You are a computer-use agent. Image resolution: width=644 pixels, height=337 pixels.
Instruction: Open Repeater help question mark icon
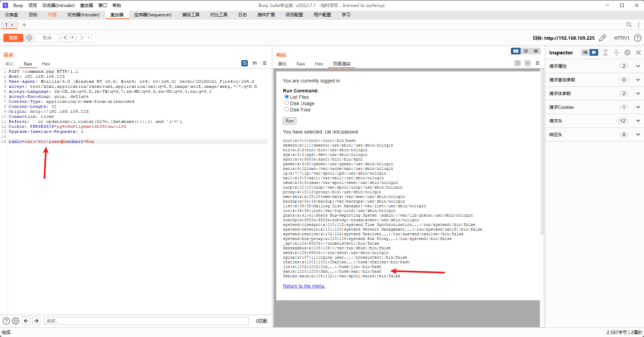637,38
